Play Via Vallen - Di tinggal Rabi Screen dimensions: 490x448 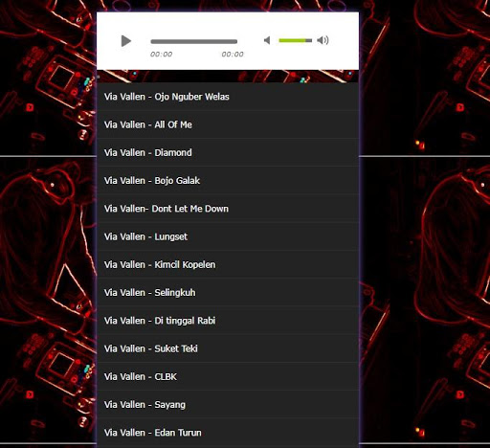tap(228, 321)
